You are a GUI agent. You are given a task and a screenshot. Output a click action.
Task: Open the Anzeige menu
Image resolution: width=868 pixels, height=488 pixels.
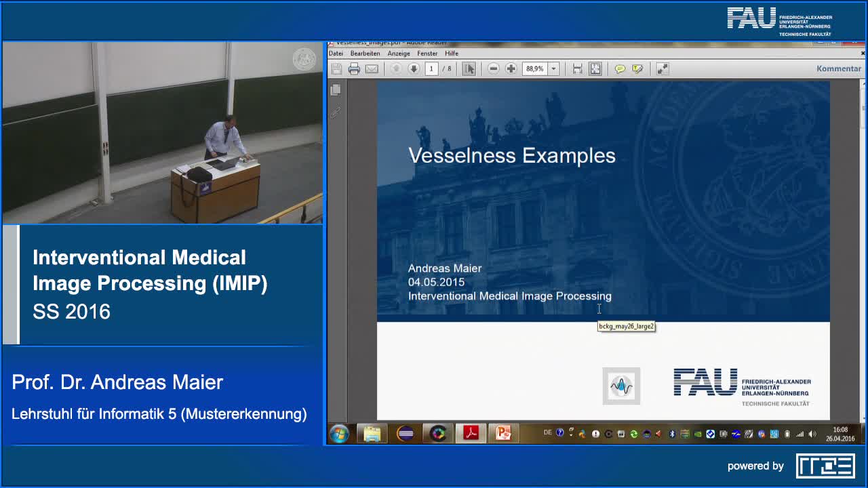click(x=399, y=54)
